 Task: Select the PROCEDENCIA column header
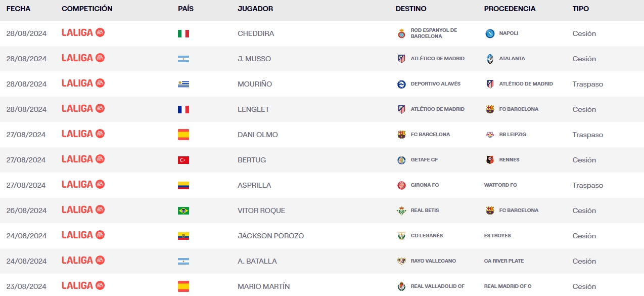point(510,9)
